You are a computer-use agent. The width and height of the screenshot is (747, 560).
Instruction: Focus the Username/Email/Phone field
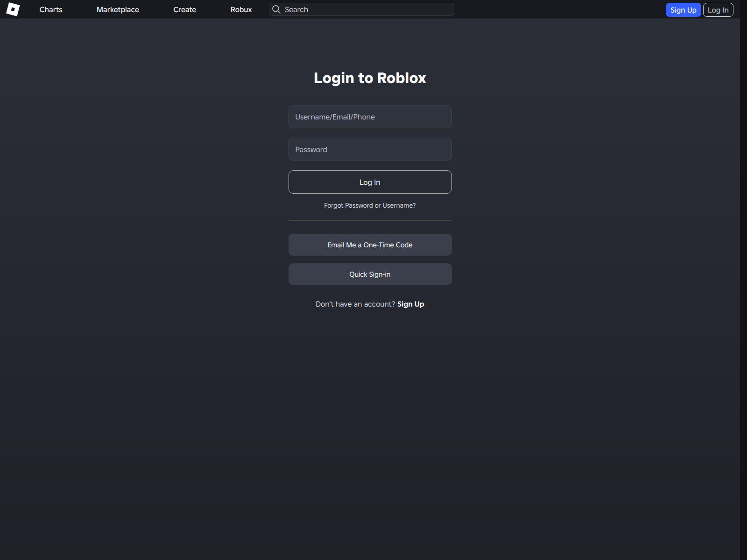[x=370, y=117]
